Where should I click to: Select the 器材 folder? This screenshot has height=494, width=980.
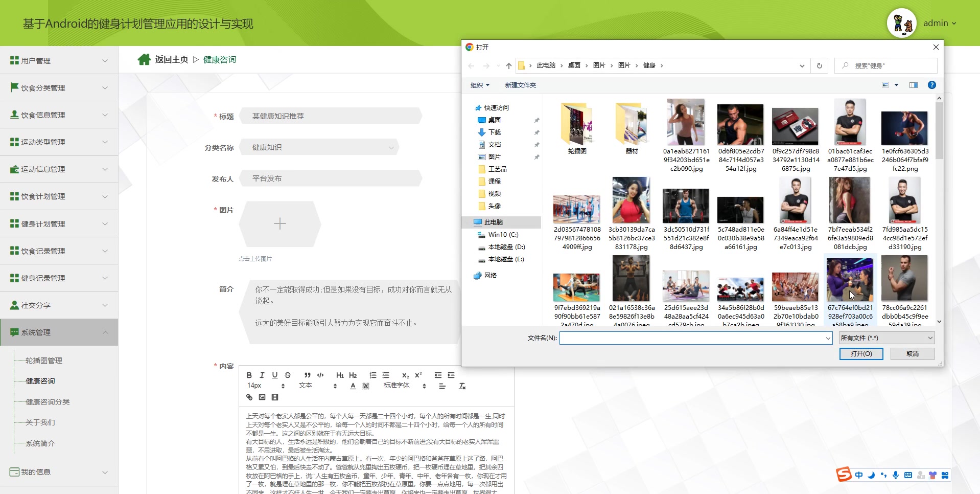[x=632, y=129]
